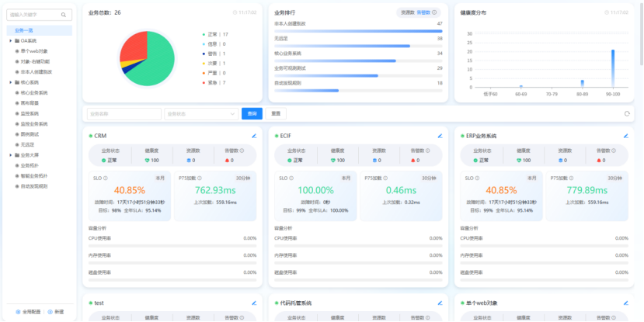Screen dimensions: 644x322
Task: Click the SLO info icon on the ERP业务系统 card
Action: click(477, 178)
